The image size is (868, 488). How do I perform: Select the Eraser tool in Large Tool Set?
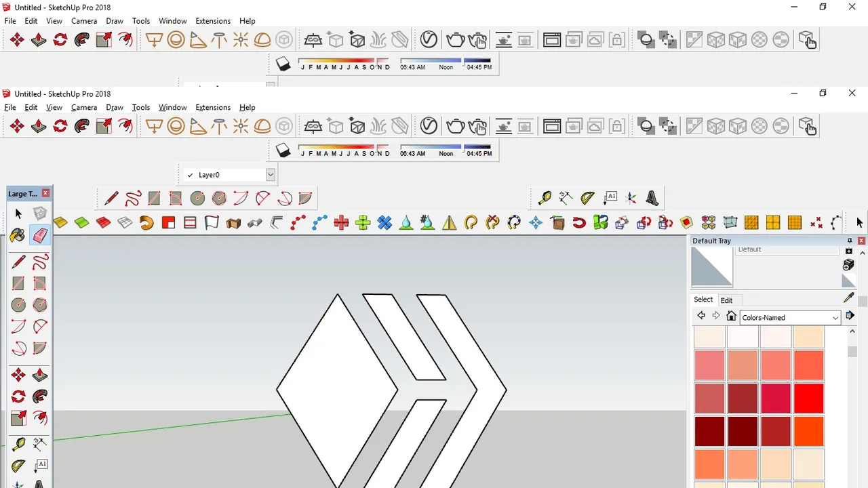(x=40, y=235)
